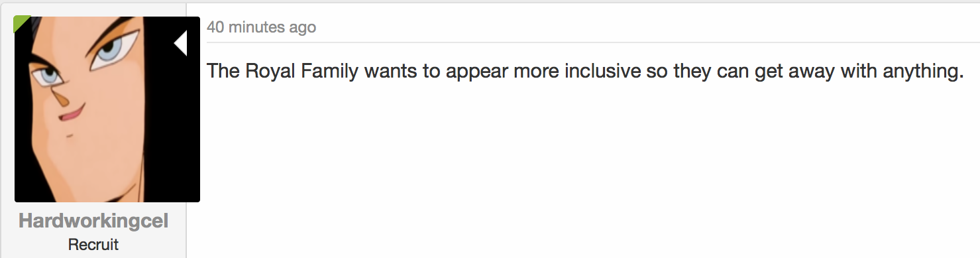Click the word 'The' starting the post
The height and width of the screenshot is (258, 980).
(223, 71)
